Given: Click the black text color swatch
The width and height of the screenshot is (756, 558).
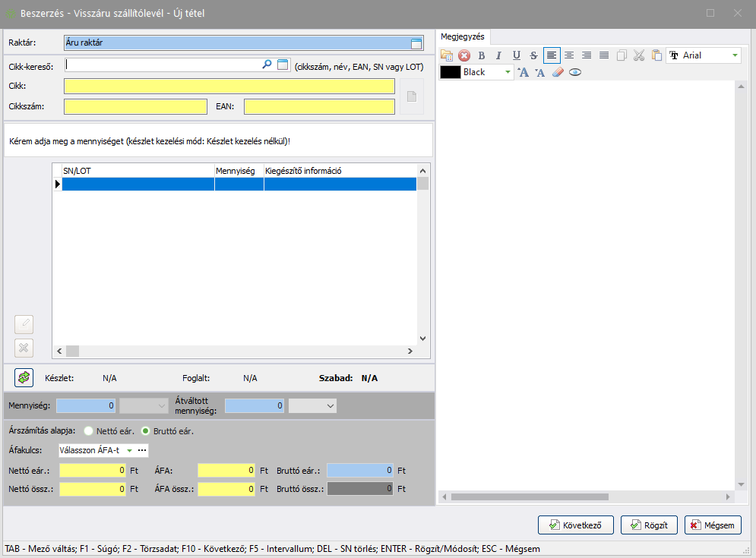Looking at the screenshot, I should point(450,72).
